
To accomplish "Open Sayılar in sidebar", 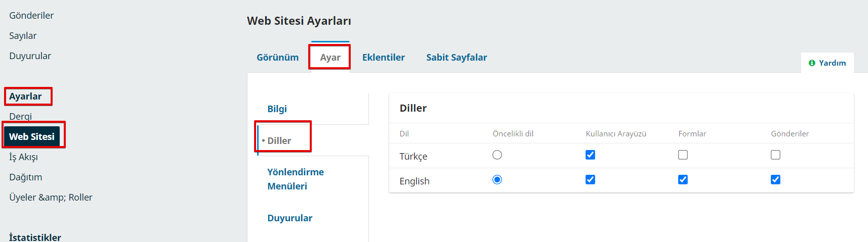I will pyautogui.click(x=23, y=36).
